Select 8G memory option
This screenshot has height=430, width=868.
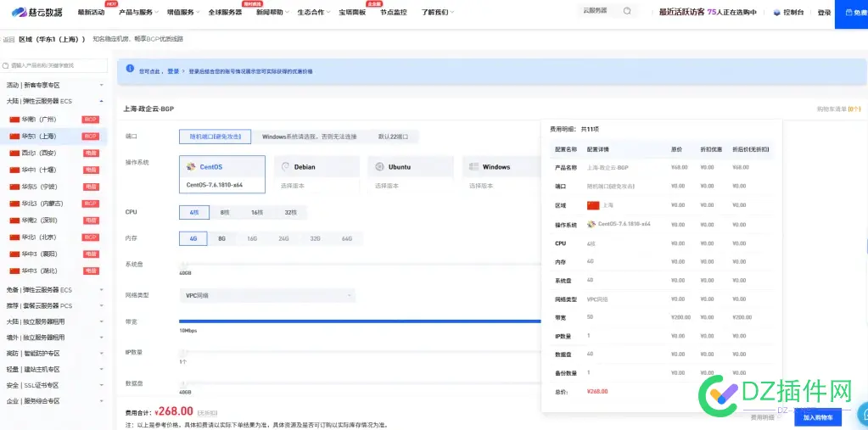[x=222, y=238]
